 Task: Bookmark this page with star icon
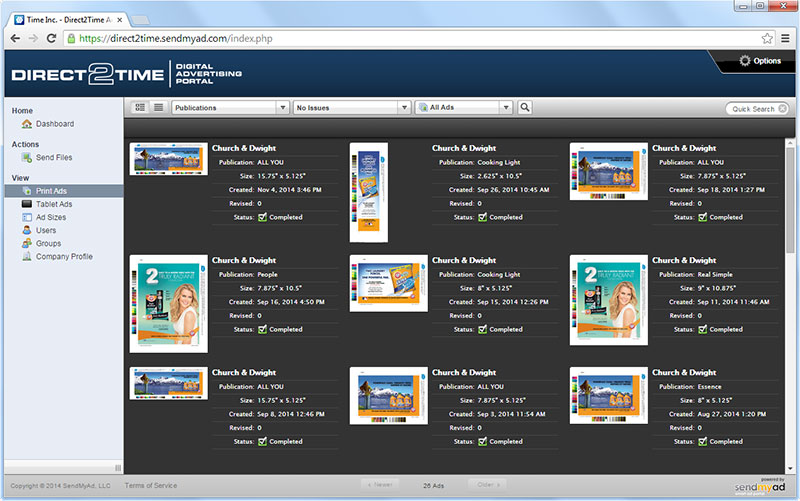click(x=767, y=38)
